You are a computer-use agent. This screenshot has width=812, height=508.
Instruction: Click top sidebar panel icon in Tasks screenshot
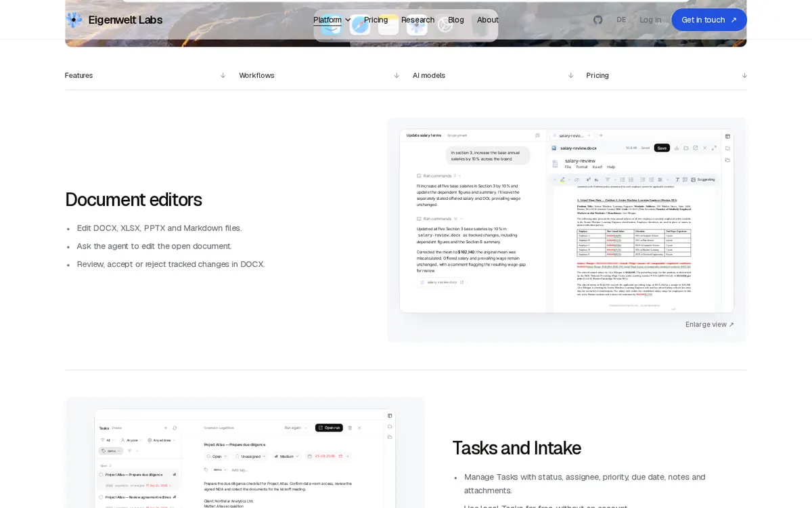(390, 416)
